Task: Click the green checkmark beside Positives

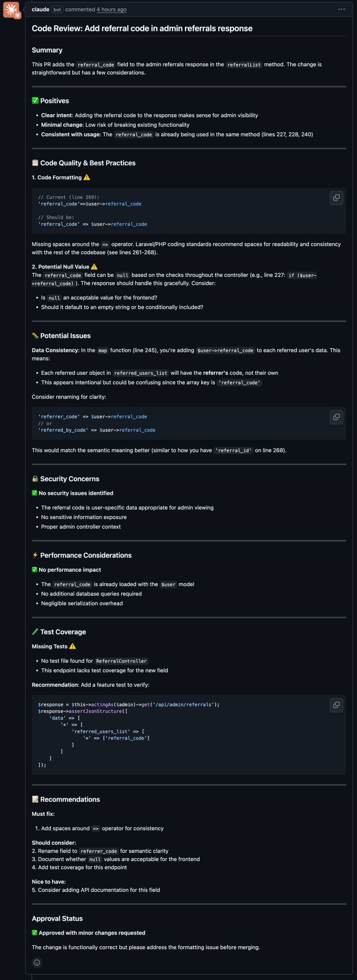Action: [35, 101]
